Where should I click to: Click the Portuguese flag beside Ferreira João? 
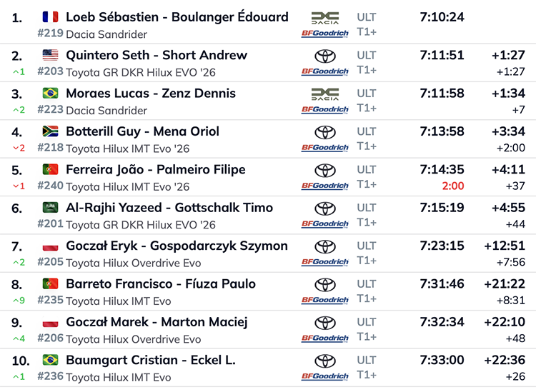pos(50,170)
